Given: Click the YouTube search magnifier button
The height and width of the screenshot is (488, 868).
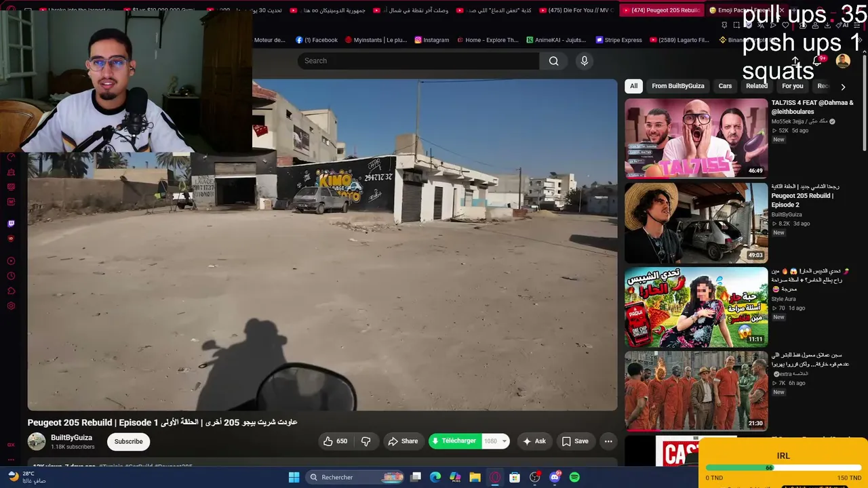Looking at the screenshot, I should coord(554,61).
